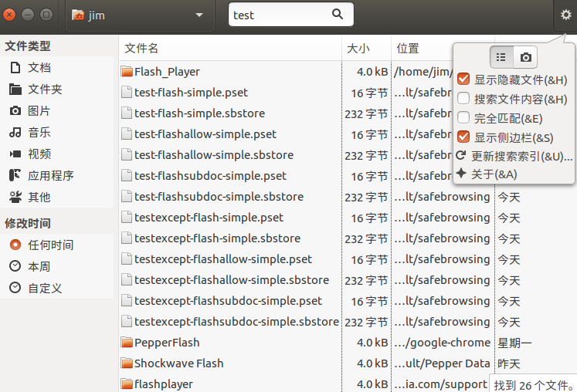Filter by 图片 file type
This screenshot has width=577, height=392.
tap(57, 111)
